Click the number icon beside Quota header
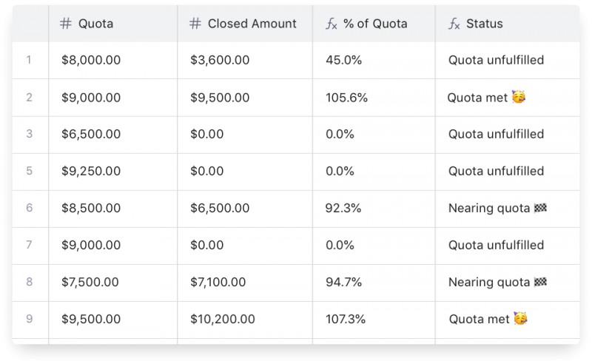 coord(66,24)
